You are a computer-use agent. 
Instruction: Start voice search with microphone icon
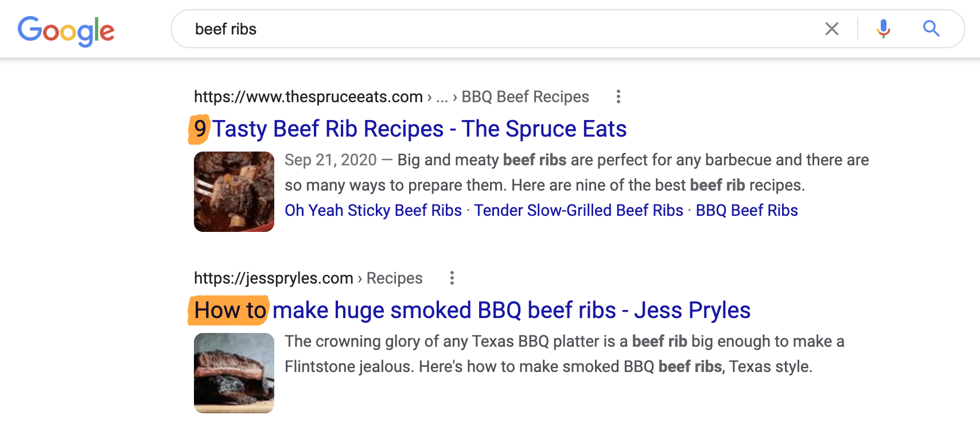coord(884,29)
